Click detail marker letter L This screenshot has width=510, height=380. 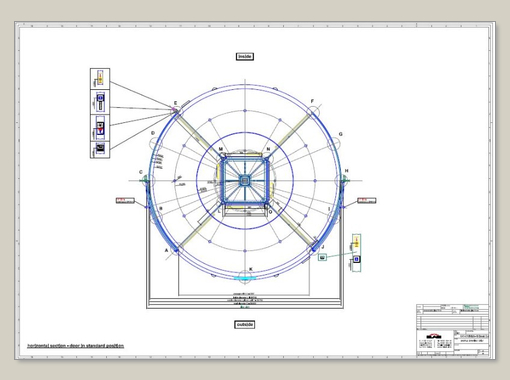click(x=219, y=211)
